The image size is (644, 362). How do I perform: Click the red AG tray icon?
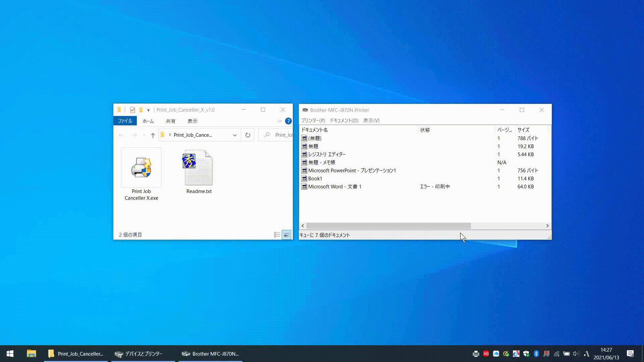486,354
